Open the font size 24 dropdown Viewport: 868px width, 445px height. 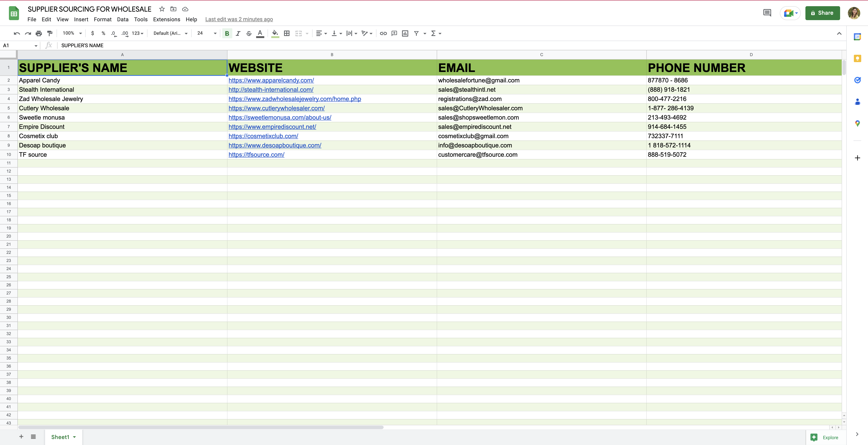point(207,33)
